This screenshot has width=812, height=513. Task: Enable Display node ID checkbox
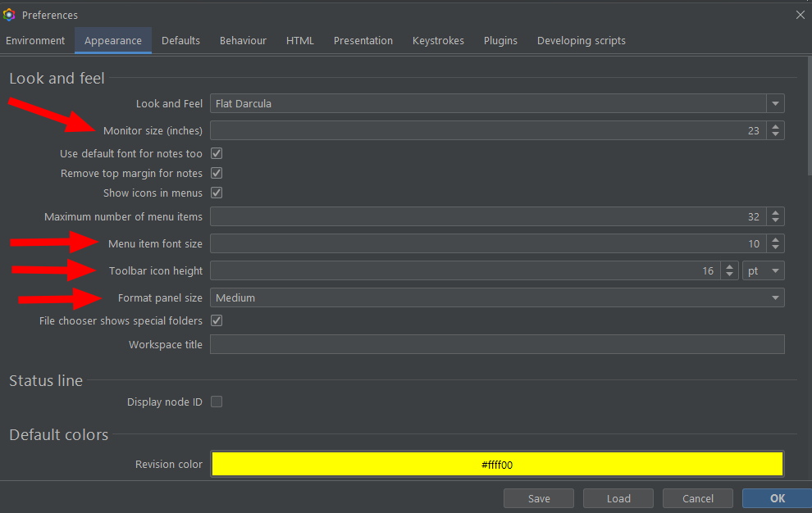217,402
